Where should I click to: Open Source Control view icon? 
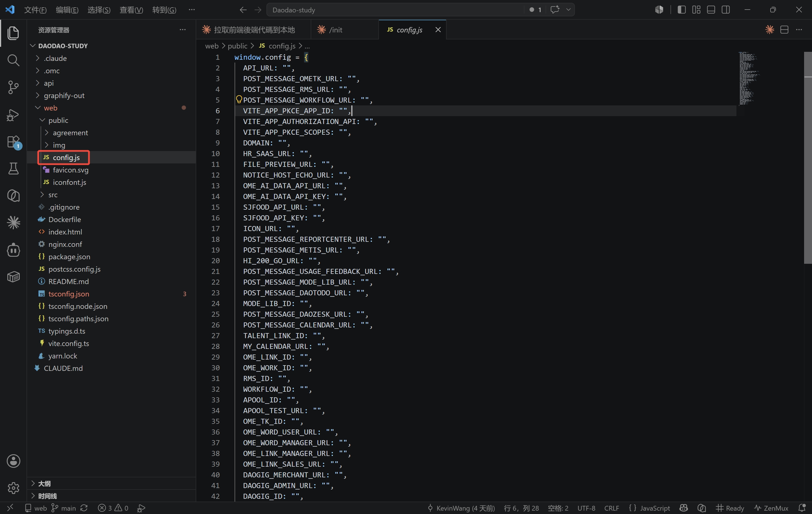point(13,87)
